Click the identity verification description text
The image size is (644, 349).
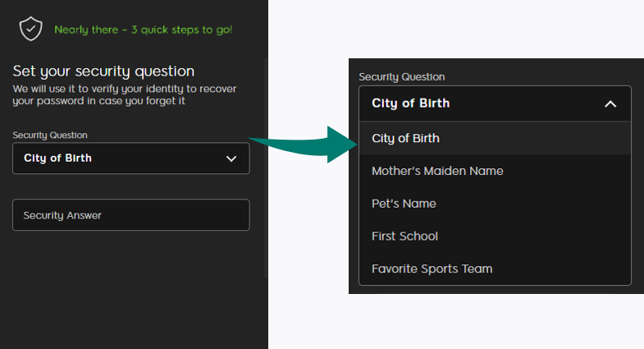pos(111,94)
